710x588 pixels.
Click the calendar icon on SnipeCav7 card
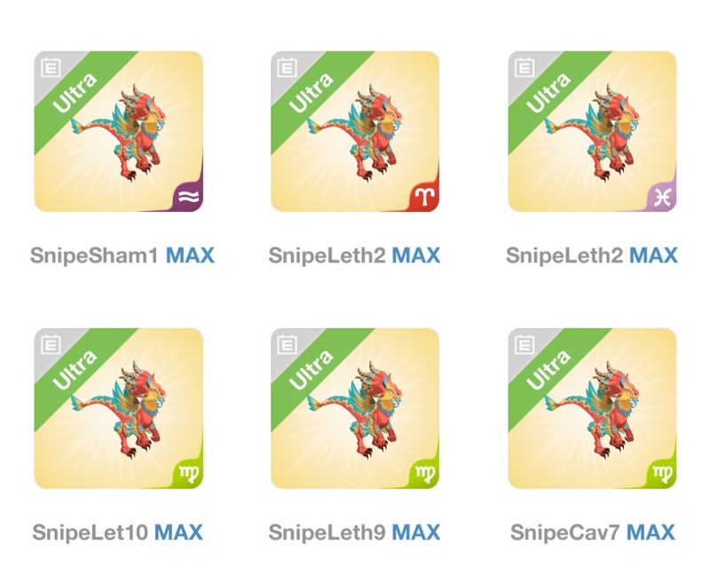pyautogui.click(x=525, y=345)
